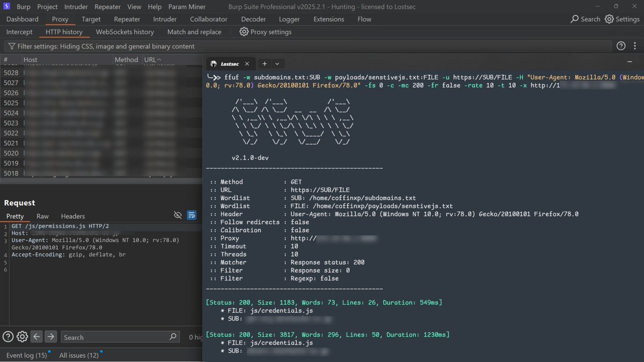Select history row 5027
The image size is (644, 362).
click(x=101, y=83)
